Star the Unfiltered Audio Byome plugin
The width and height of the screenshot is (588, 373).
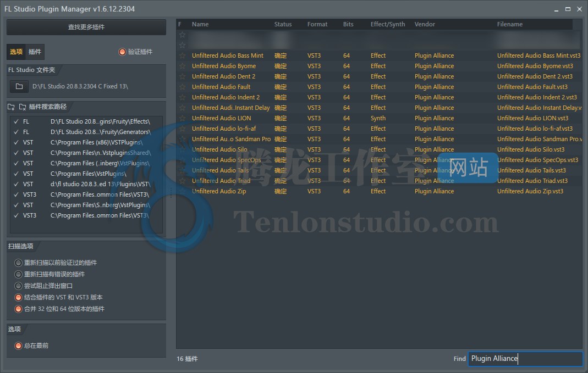coord(182,66)
